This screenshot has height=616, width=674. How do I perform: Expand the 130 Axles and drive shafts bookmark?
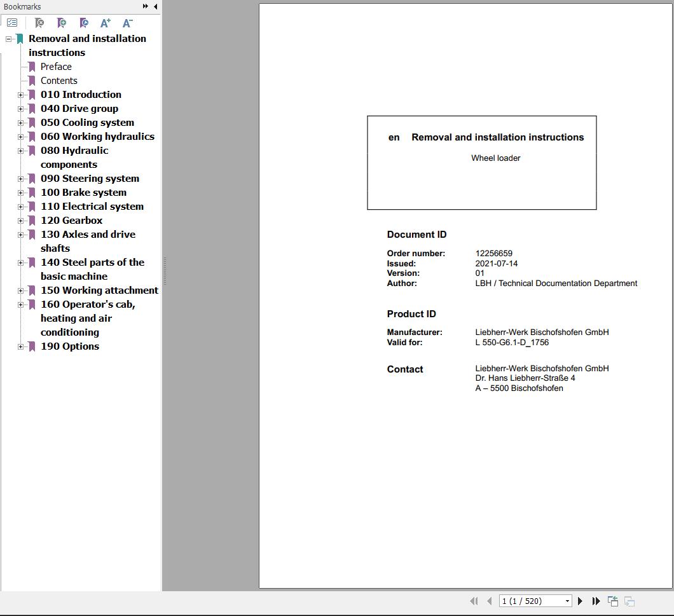tap(20, 235)
